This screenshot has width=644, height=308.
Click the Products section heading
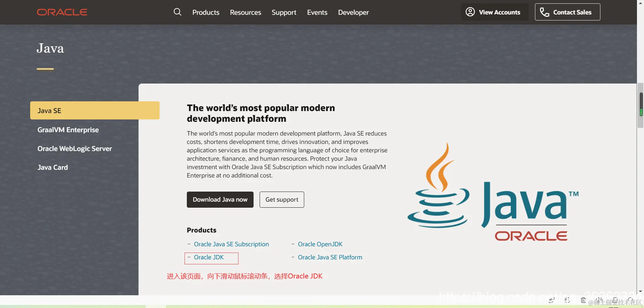202,230
